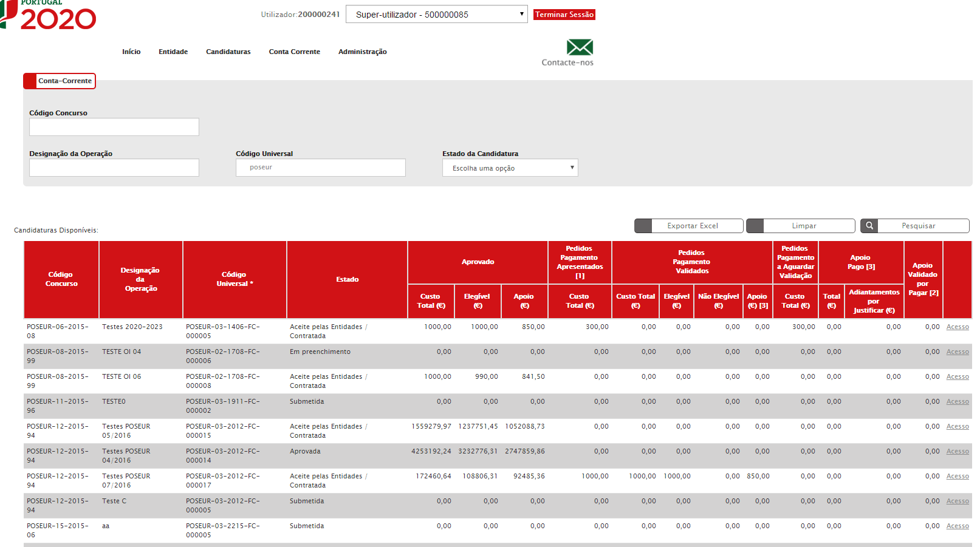Open the Estado da Candidatura dropdown
Screen dimensions: 980x547
tap(510, 168)
